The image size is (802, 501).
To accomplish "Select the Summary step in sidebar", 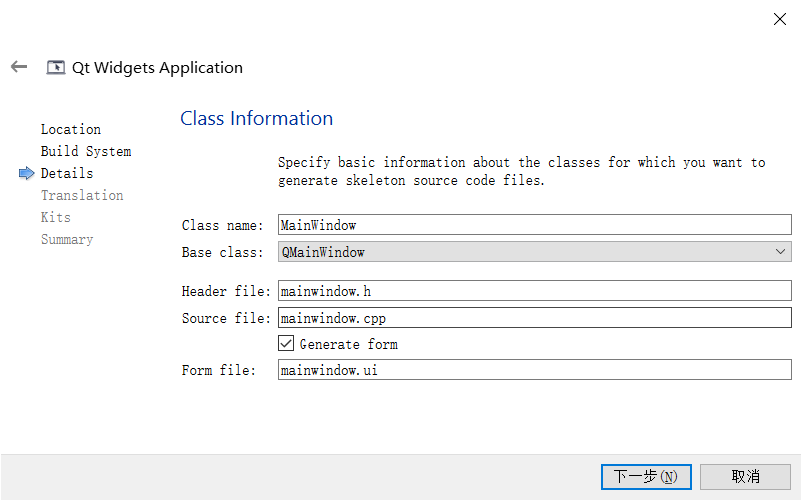I will (67, 239).
